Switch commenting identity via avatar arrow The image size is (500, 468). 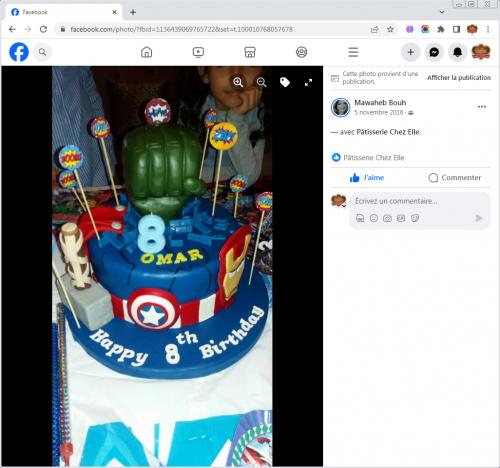(344, 206)
